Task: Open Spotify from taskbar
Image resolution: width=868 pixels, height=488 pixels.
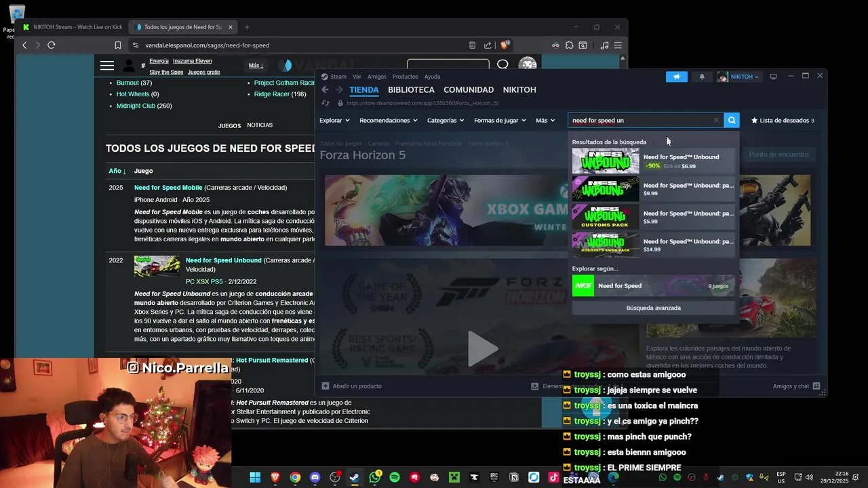Action: 395,477
